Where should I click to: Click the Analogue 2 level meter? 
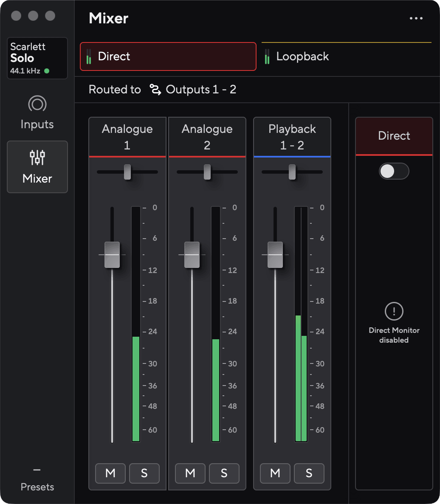point(216,324)
